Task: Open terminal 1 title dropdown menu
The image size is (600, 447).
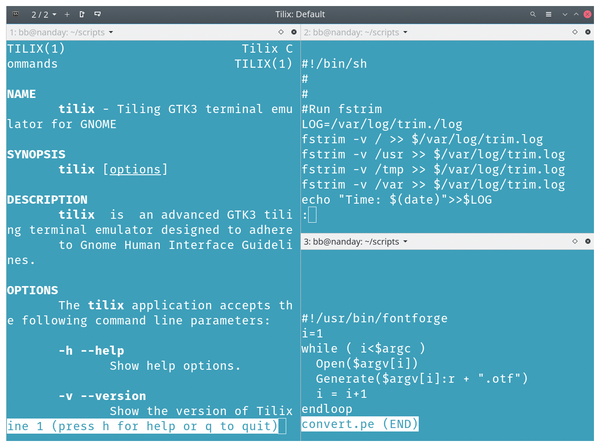Action: (61, 32)
